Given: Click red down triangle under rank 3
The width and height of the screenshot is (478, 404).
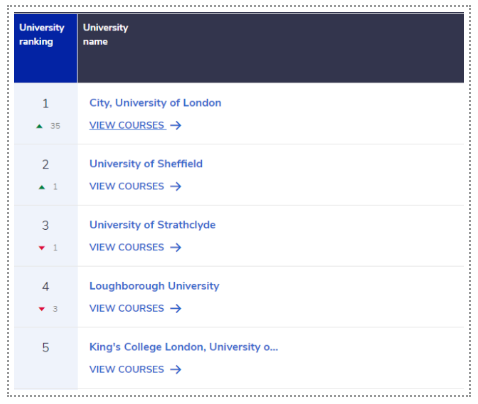Looking at the screenshot, I should click(42, 248).
